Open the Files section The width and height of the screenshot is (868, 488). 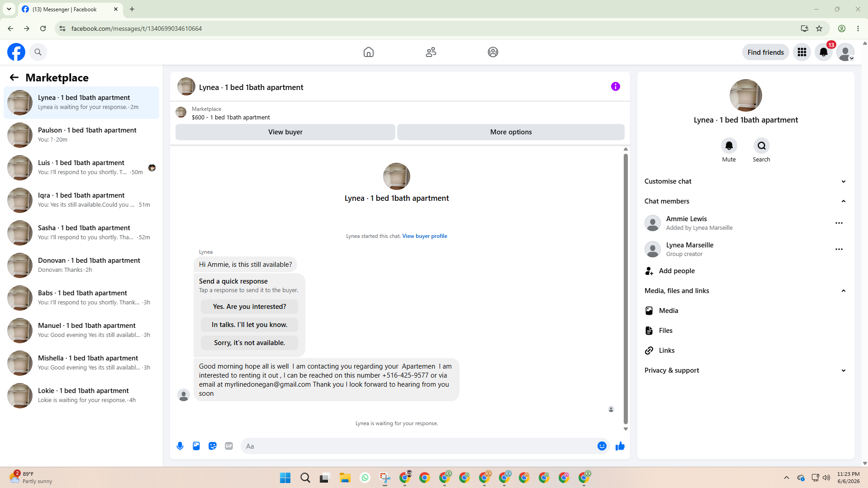pyautogui.click(x=746, y=331)
